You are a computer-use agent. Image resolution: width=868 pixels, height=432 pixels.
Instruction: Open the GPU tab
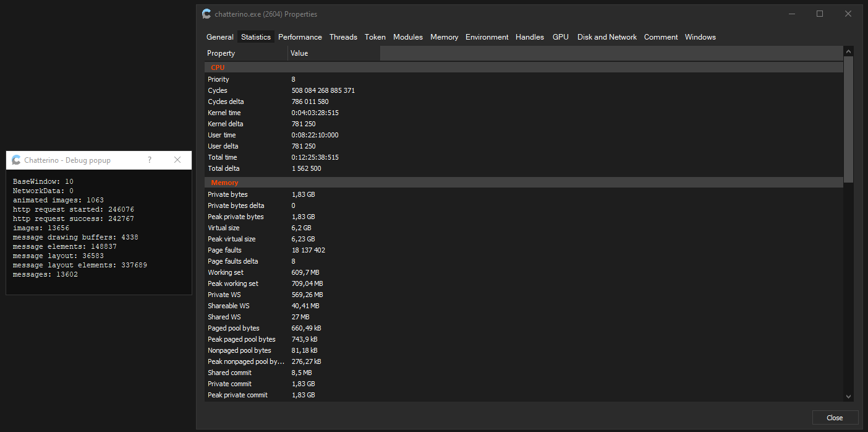[561, 37]
